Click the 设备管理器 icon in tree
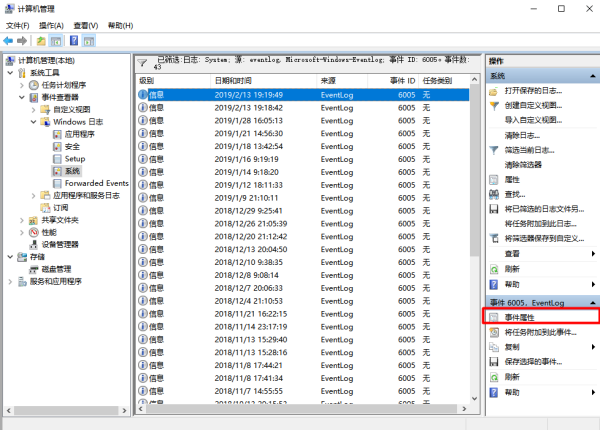The height and width of the screenshot is (430, 600). [x=35, y=244]
